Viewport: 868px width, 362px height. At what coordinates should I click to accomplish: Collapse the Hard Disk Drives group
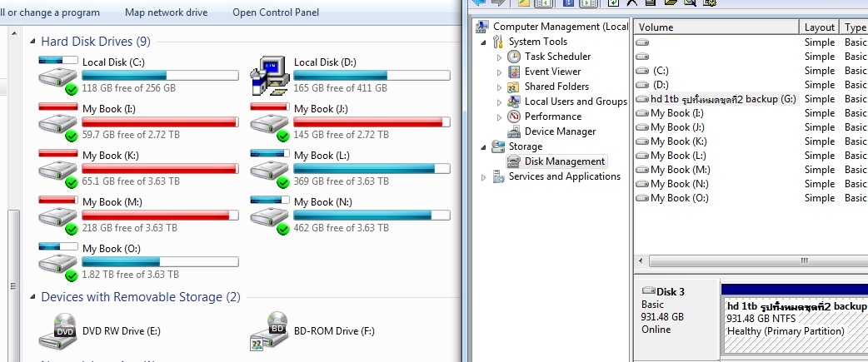pos(32,42)
